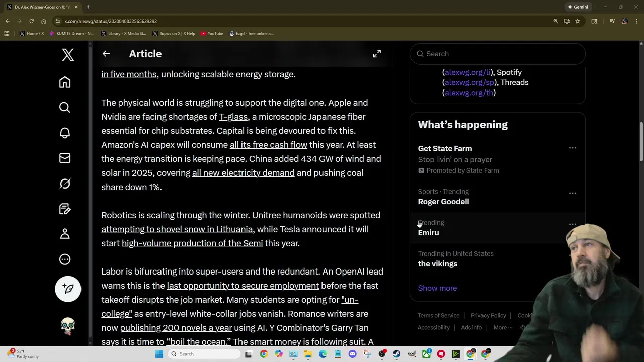
Task: Go back from Article with arrow
Action: click(x=106, y=54)
